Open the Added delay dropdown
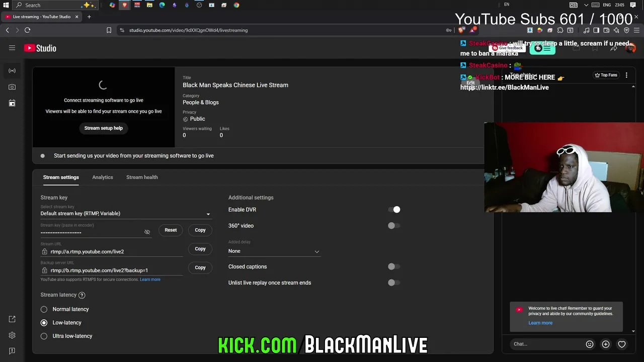 [274, 251]
